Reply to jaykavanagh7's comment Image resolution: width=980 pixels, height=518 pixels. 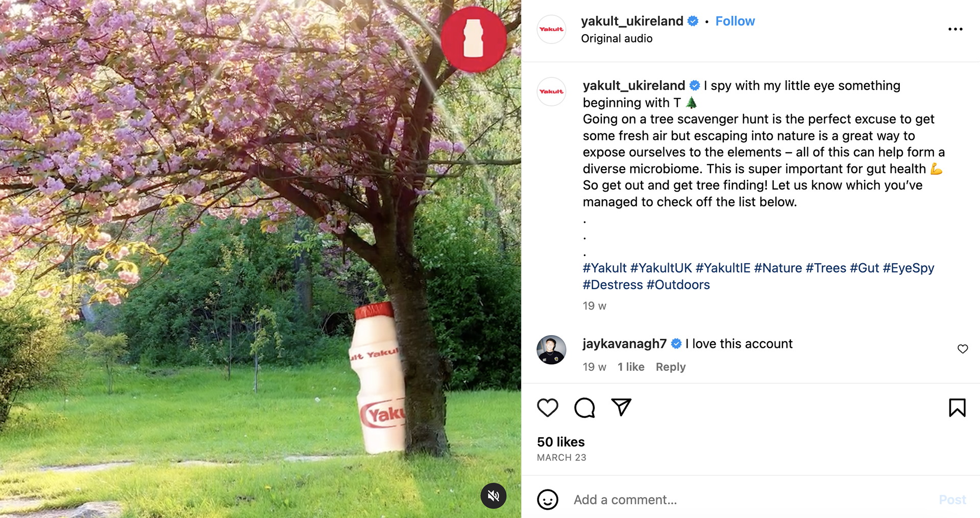click(x=670, y=367)
